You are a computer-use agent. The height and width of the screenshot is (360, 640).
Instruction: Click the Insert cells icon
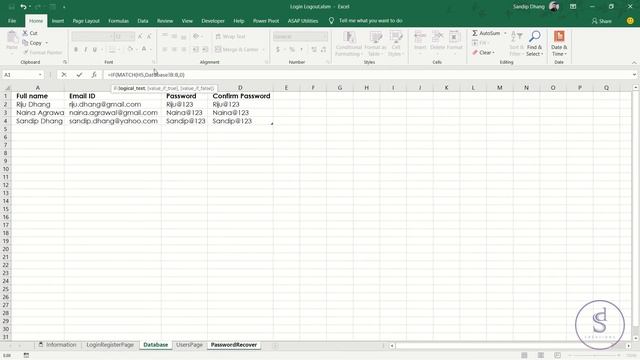tap(420, 37)
